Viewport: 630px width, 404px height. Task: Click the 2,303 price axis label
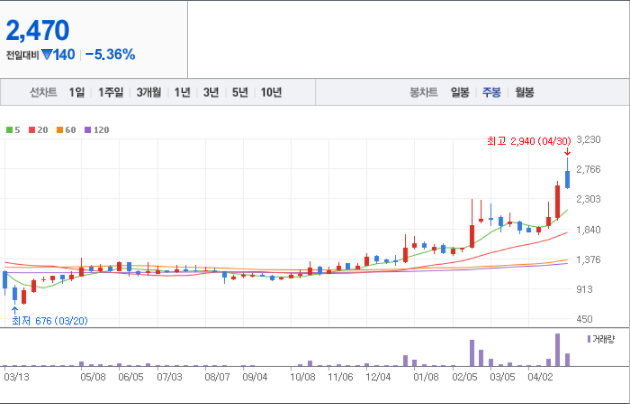589,199
